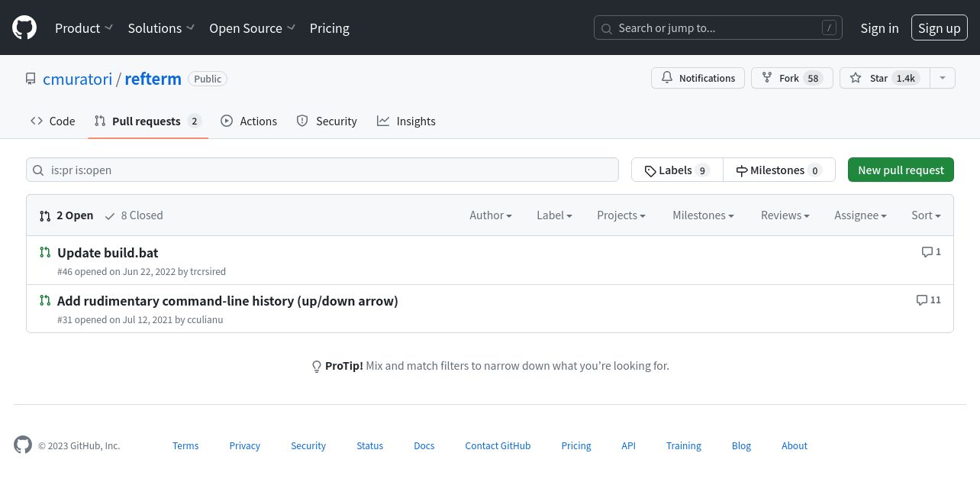Open author cculianu's pull requests

tap(205, 319)
